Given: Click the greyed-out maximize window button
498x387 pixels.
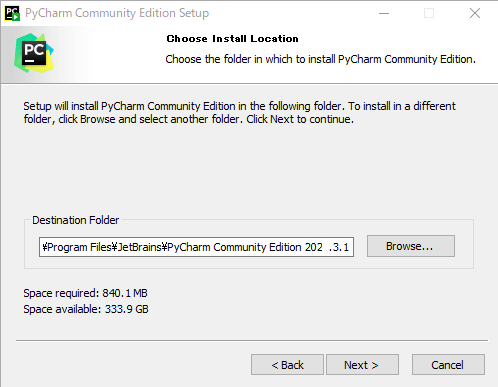Looking at the screenshot, I should (429, 13).
